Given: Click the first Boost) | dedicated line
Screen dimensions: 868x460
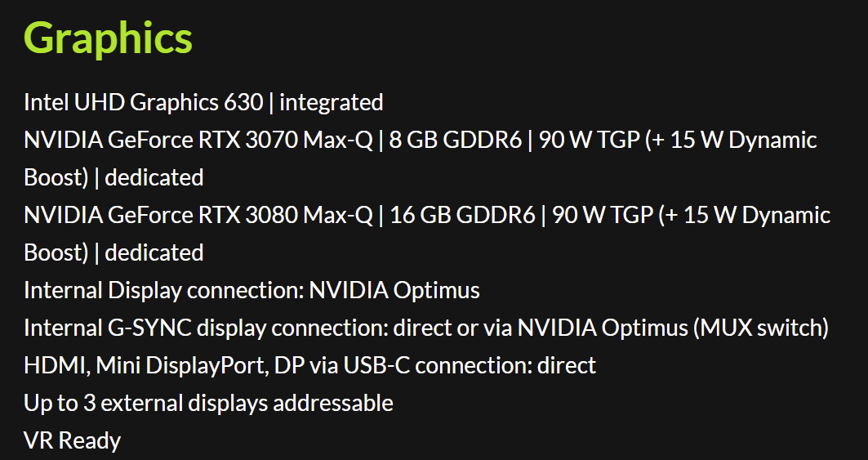Looking at the screenshot, I should (114, 178).
